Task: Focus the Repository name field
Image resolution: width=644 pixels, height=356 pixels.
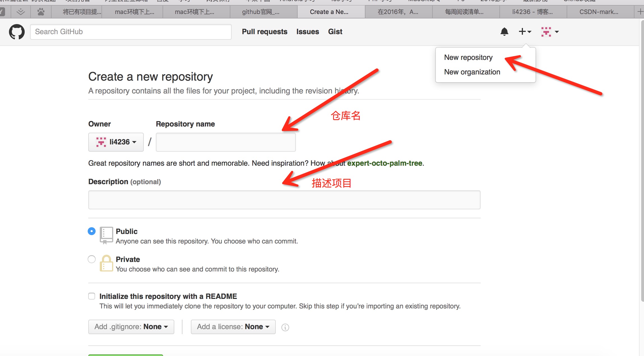Action: [226, 142]
